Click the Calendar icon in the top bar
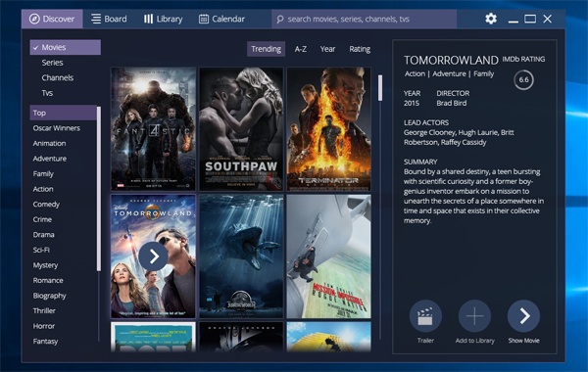Image resolution: width=588 pixels, height=372 pixels. (x=204, y=19)
